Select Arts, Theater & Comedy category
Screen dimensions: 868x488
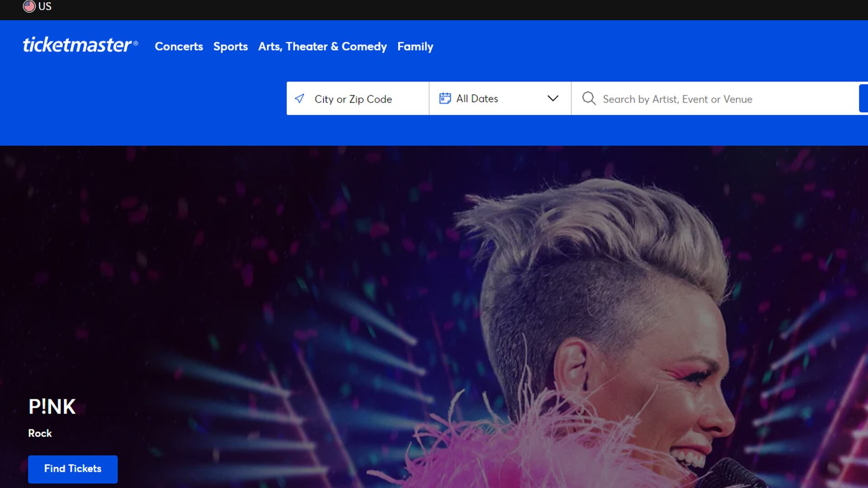tap(322, 47)
